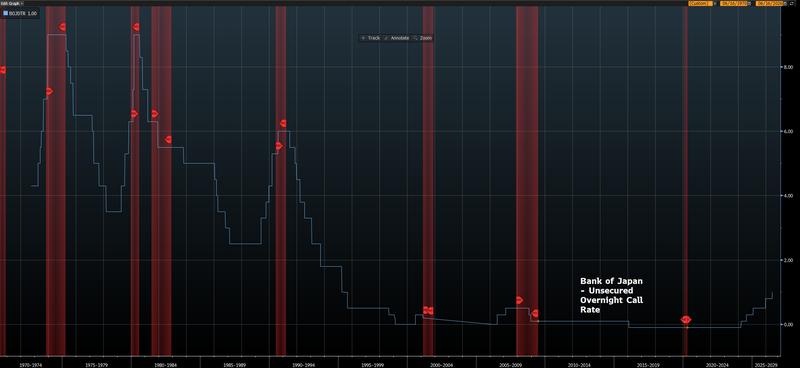800x368 pixels.
Task: Click the 4.00 y-axis label
Action: tap(788, 195)
